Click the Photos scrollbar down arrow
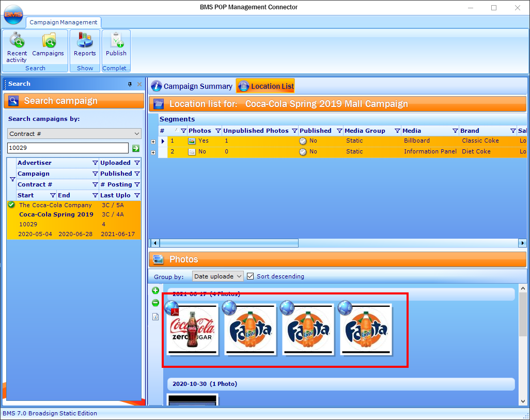The image size is (530, 420). tap(523, 401)
